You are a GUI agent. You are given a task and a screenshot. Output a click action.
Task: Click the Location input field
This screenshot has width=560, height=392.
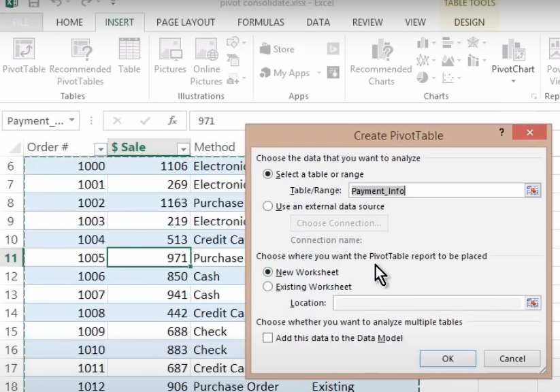point(429,303)
